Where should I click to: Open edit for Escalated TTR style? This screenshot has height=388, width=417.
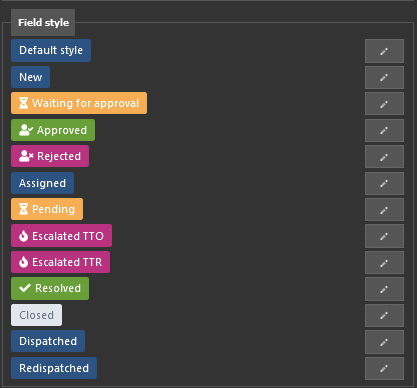click(384, 262)
